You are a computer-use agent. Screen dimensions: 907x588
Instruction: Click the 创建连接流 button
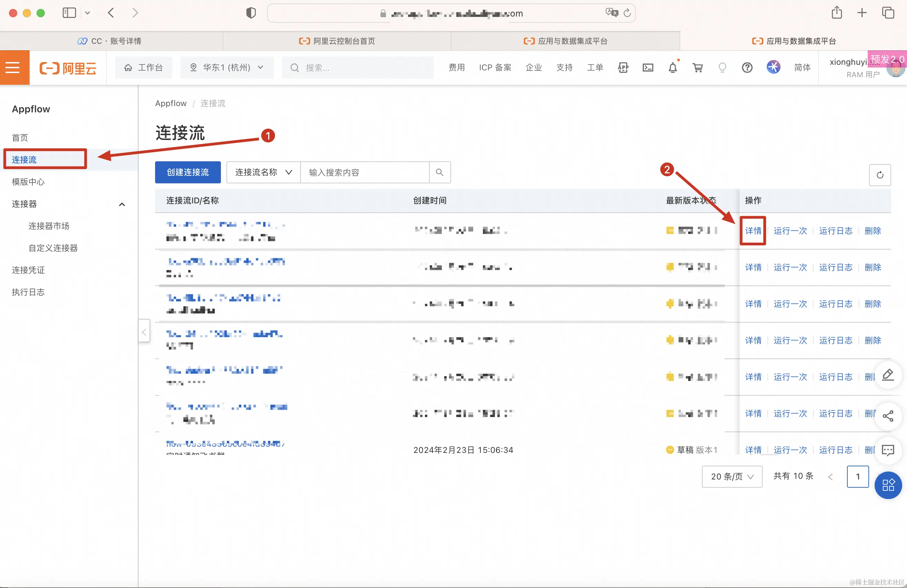click(x=187, y=172)
